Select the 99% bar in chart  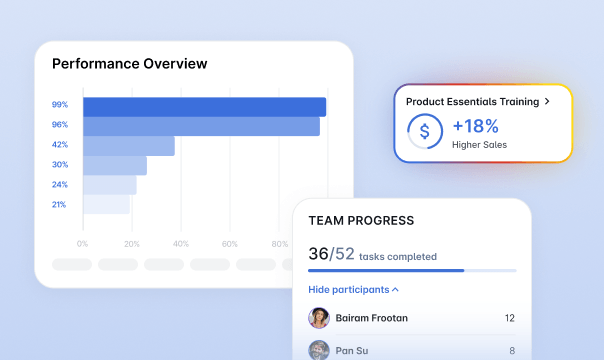click(205, 107)
